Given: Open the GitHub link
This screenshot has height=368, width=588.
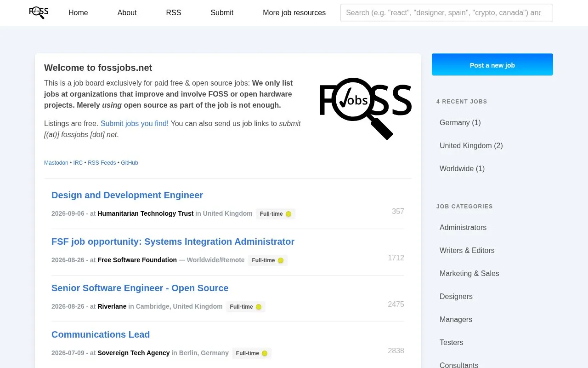Looking at the screenshot, I should coord(130,163).
